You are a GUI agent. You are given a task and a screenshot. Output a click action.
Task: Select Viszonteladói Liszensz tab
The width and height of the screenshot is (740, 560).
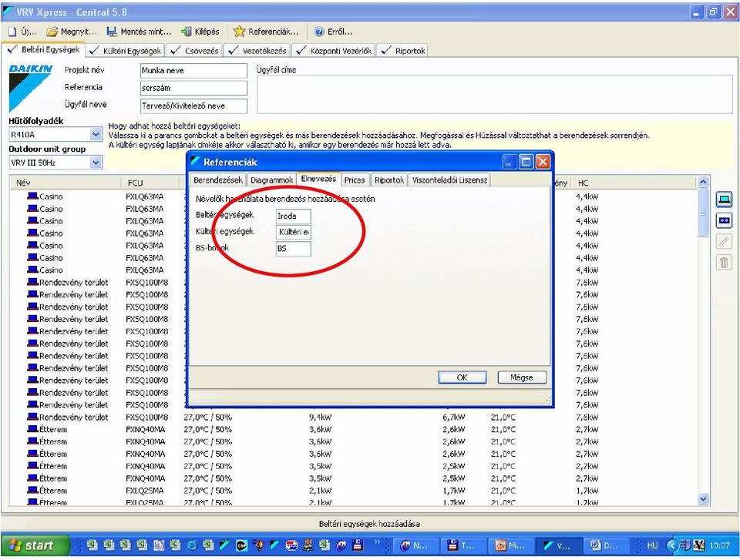(x=449, y=180)
